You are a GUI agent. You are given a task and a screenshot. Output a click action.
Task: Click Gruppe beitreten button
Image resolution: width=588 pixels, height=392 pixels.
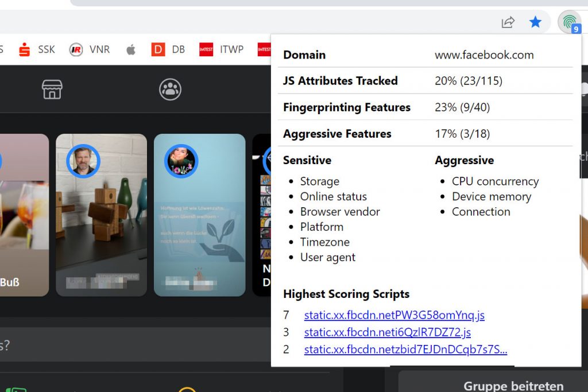(513, 386)
